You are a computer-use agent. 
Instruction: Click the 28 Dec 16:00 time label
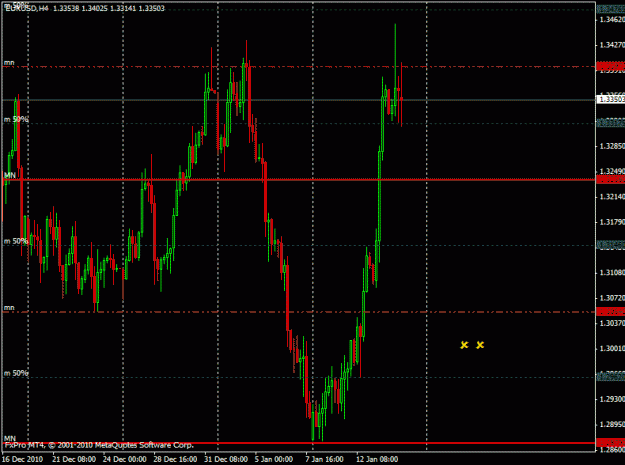point(175,459)
